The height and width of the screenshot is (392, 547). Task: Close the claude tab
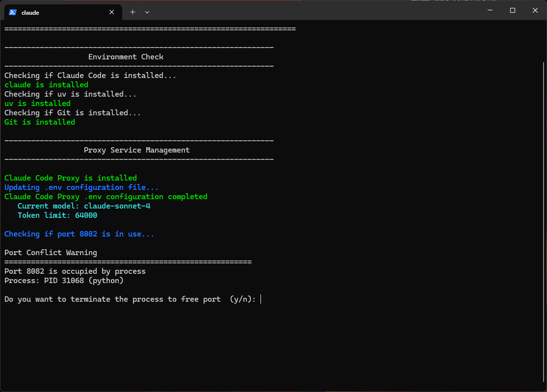(112, 12)
